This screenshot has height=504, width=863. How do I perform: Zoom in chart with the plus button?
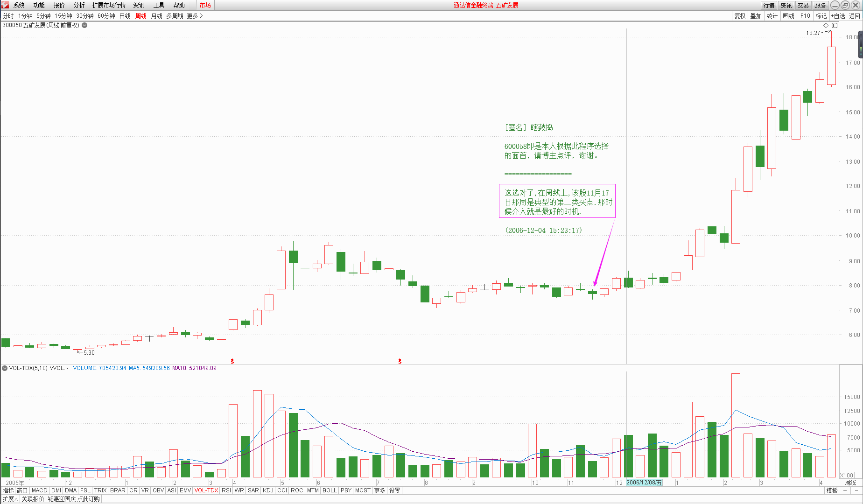click(x=845, y=490)
